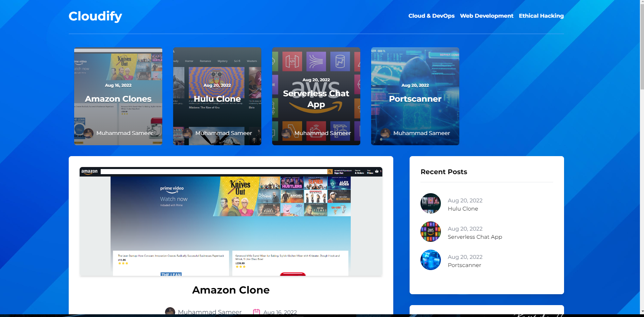Click date above Serverless Chat App in Recent Posts
This screenshot has width=644, height=317.
465,229
